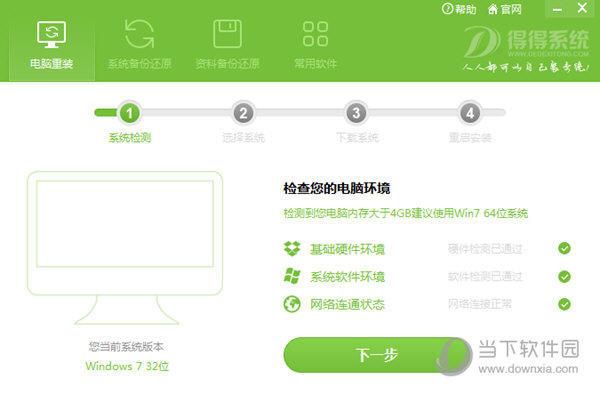The height and width of the screenshot is (395, 600).
Task: Close the 得得系统 window
Action: pos(582,8)
